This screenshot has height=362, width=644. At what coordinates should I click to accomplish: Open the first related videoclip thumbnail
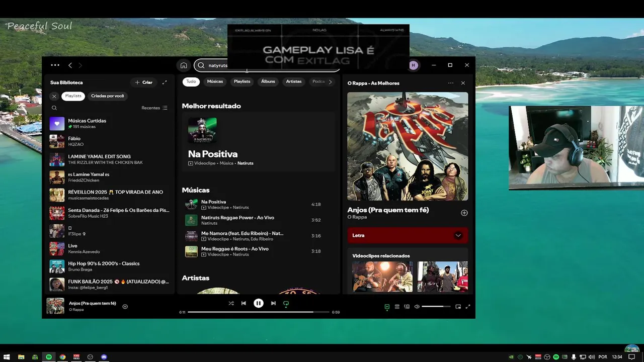[382, 277]
